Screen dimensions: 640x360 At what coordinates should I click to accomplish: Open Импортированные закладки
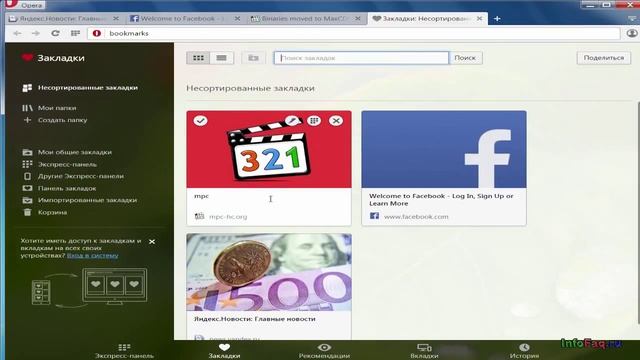point(80,200)
